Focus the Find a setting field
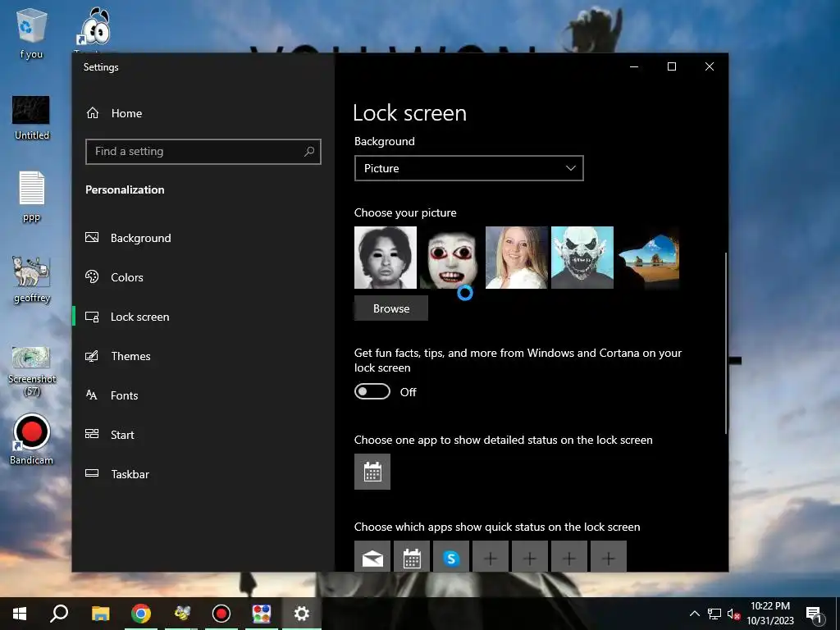 (203, 152)
